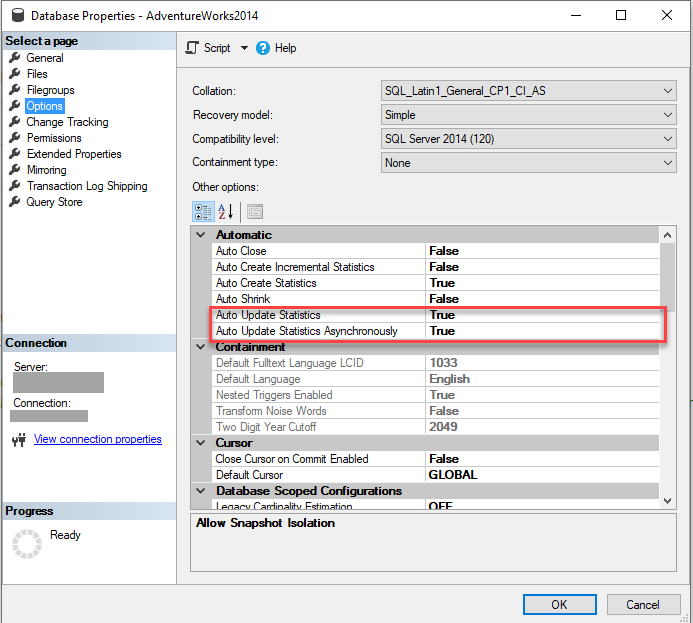Click the Property Pages icon

tap(254, 211)
